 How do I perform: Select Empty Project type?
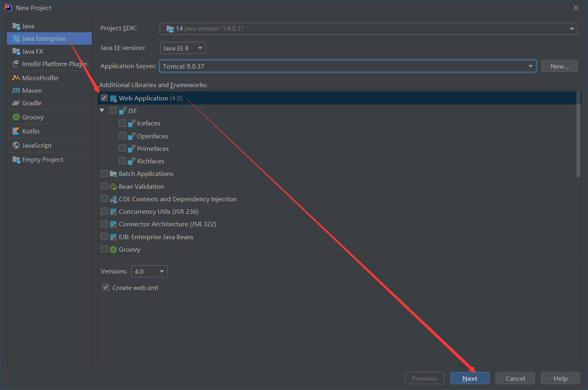50,159
